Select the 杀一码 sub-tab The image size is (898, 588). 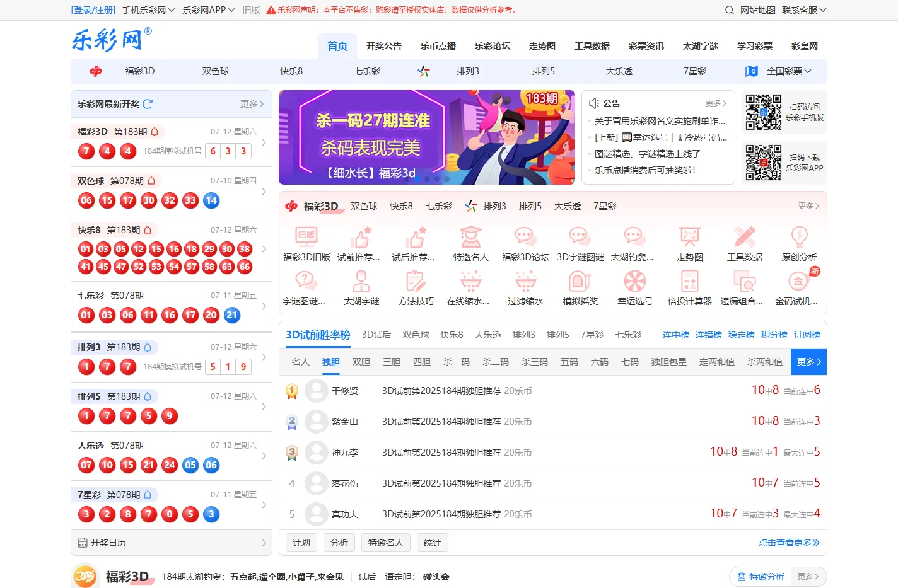coord(457,362)
